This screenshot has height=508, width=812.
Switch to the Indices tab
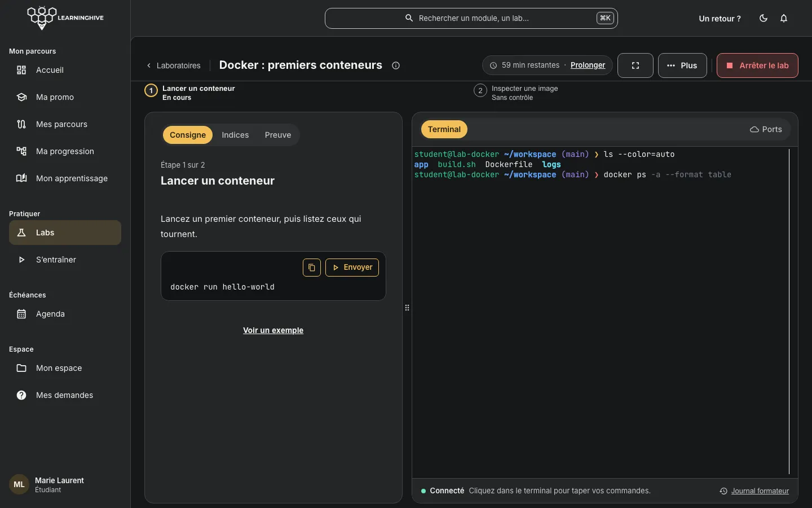click(x=235, y=135)
